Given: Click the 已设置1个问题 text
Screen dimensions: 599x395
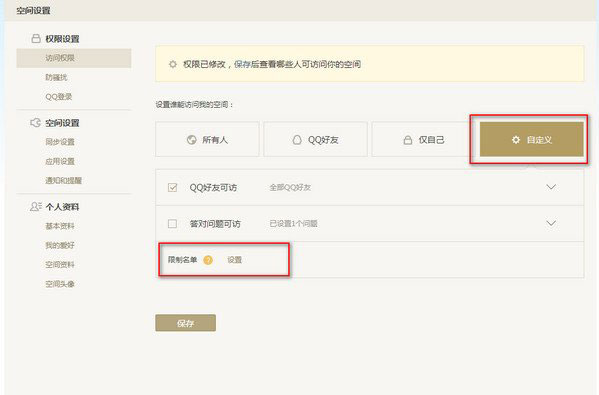Looking at the screenshot, I should [x=293, y=223].
